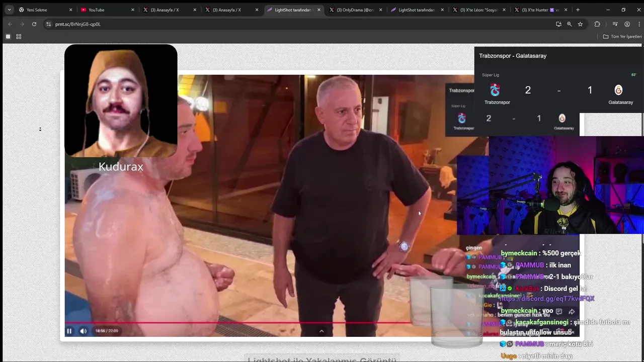Close the X'te Hunter tab
The height and width of the screenshot is (362, 644).
coord(566,10)
